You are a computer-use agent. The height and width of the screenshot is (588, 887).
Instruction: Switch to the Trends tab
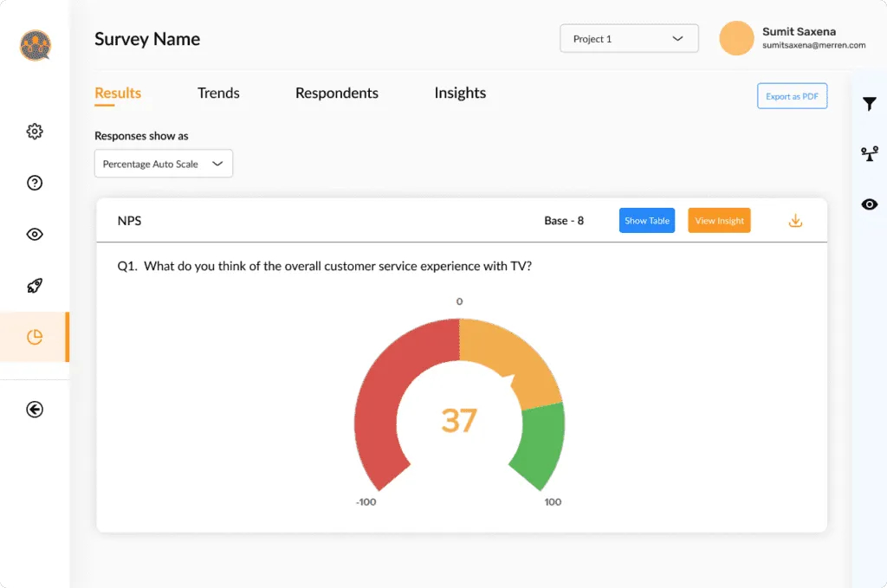tap(218, 93)
